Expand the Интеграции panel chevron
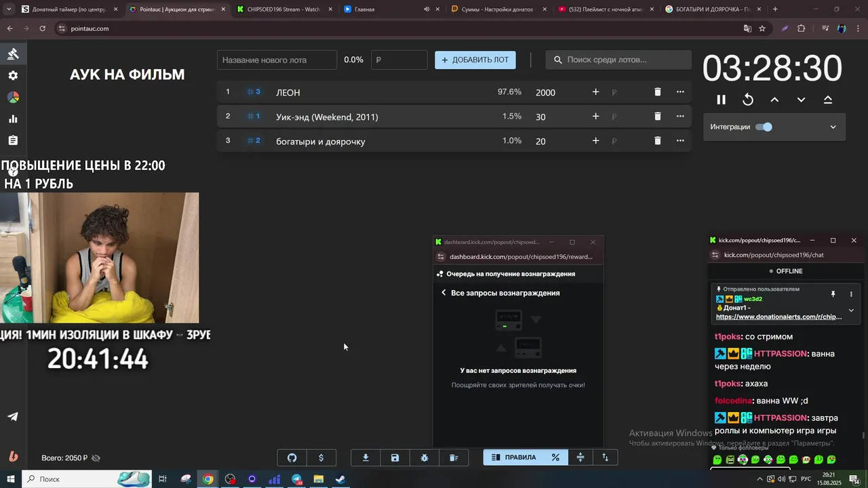This screenshot has width=868, height=488. [x=833, y=127]
